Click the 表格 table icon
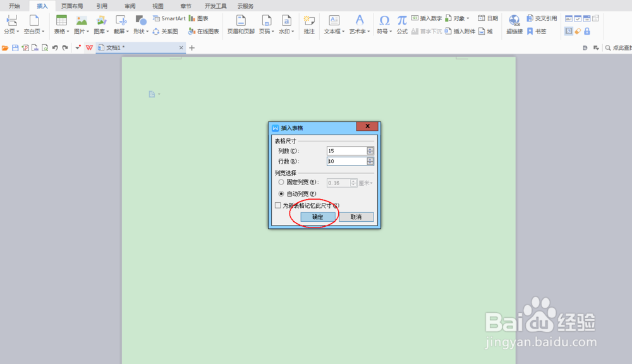The height and width of the screenshot is (364, 632). [61, 21]
